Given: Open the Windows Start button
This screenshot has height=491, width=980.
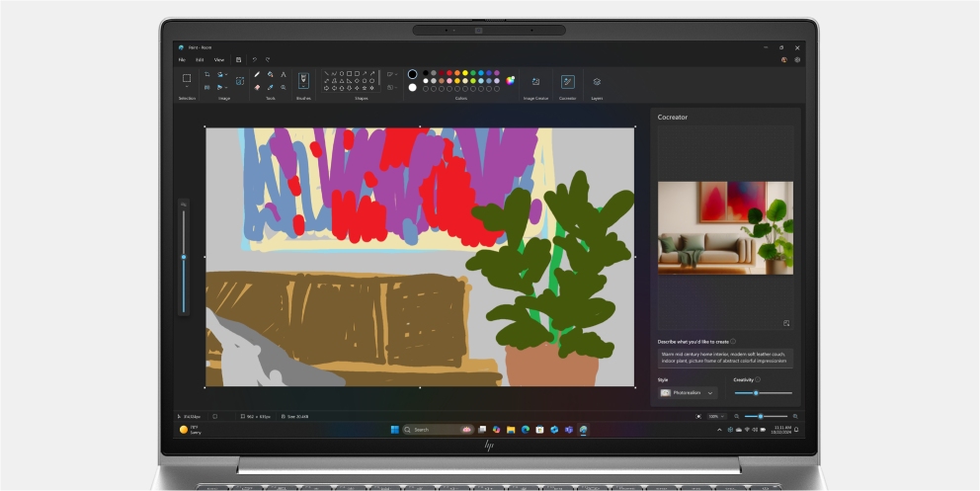Looking at the screenshot, I should pos(395,430).
